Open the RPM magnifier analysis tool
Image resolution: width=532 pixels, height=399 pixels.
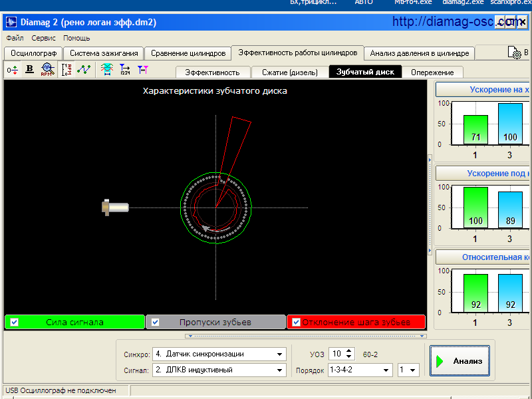point(47,70)
